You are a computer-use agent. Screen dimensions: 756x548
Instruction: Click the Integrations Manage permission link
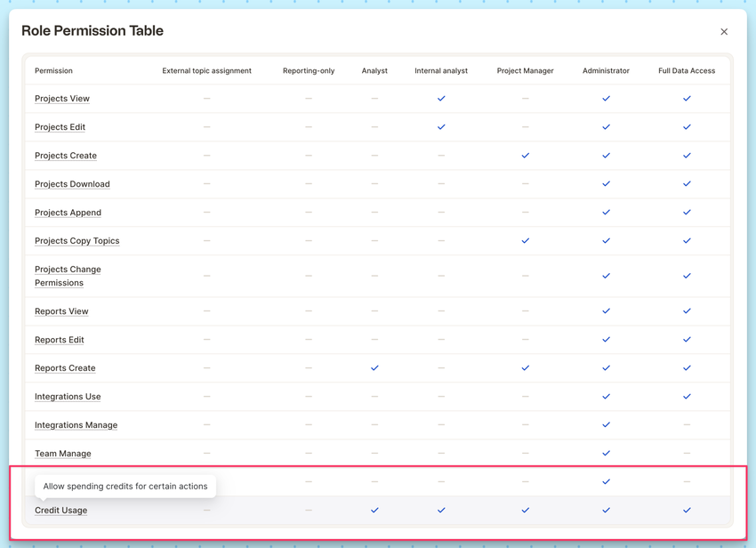coord(76,425)
